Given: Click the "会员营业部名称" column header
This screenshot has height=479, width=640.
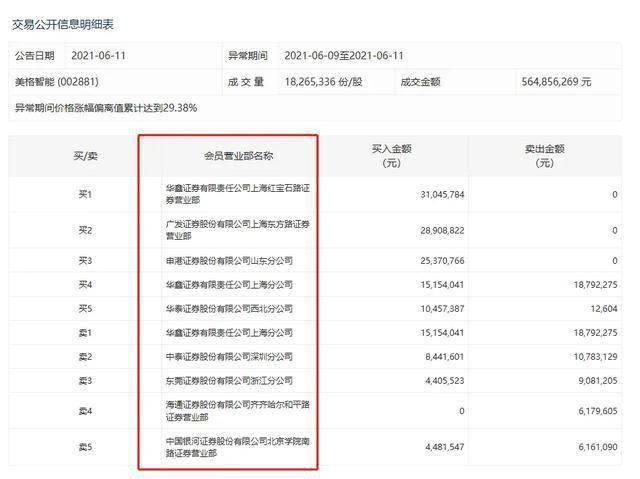Looking at the screenshot, I should click(x=238, y=156).
